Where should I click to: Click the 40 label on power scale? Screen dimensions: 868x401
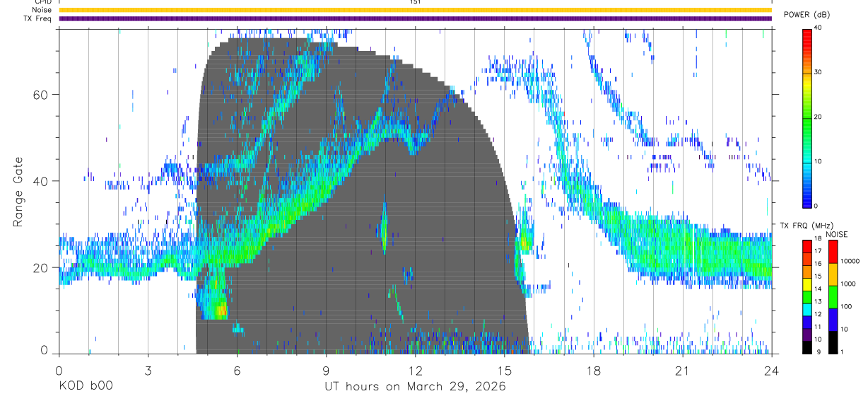[x=818, y=28]
